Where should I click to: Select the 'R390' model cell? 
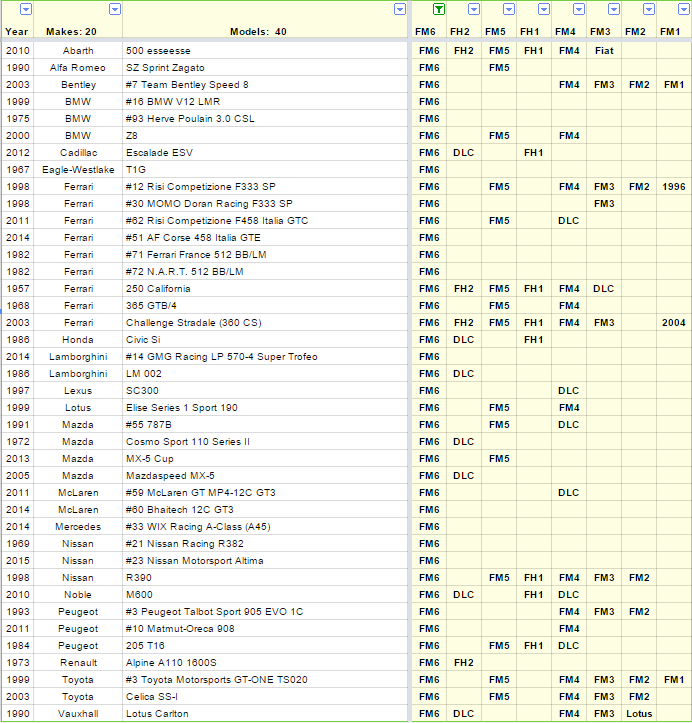coord(265,578)
